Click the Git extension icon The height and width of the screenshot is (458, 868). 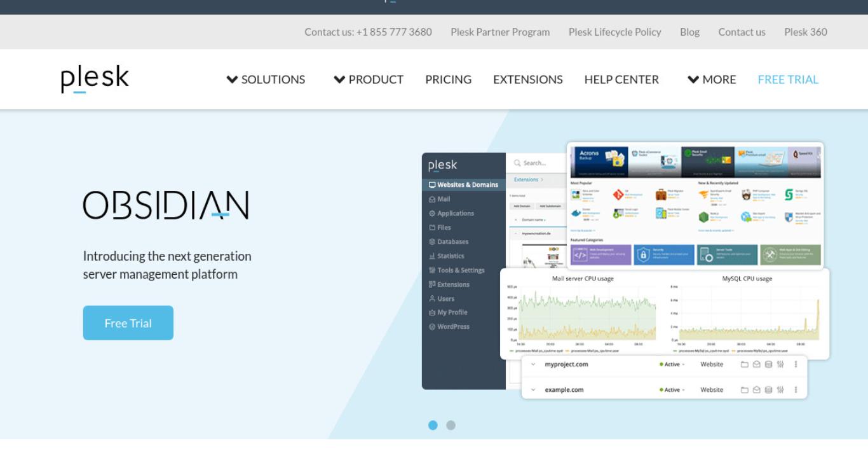618,195
